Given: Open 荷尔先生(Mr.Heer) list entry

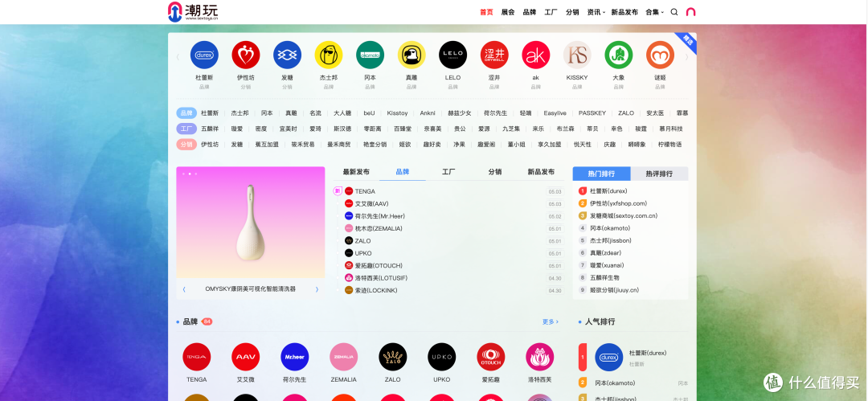Looking at the screenshot, I should point(379,216).
